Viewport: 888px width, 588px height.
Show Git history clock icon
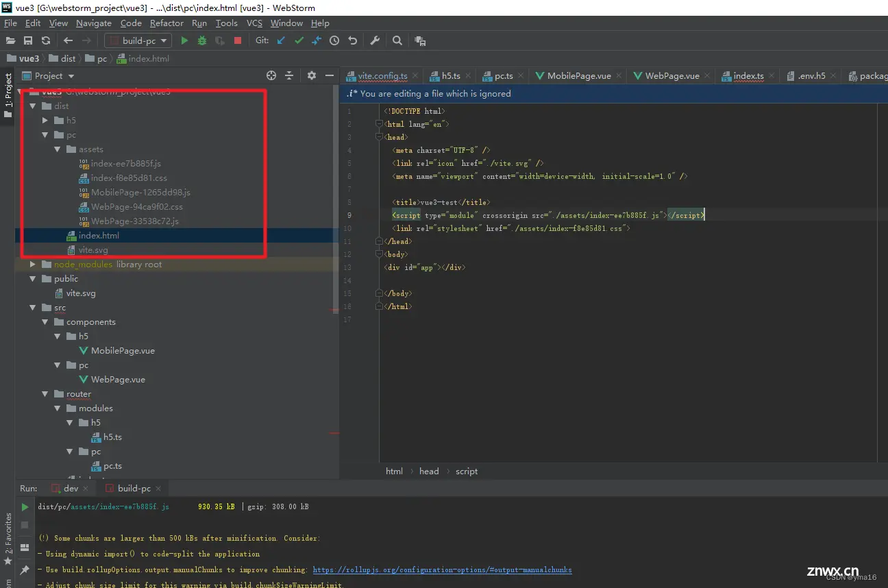click(334, 40)
